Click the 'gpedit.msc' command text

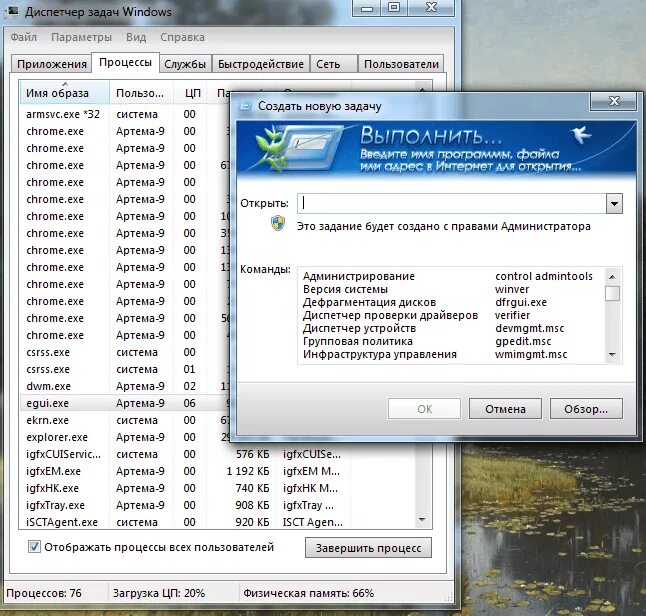tap(523, 341)
